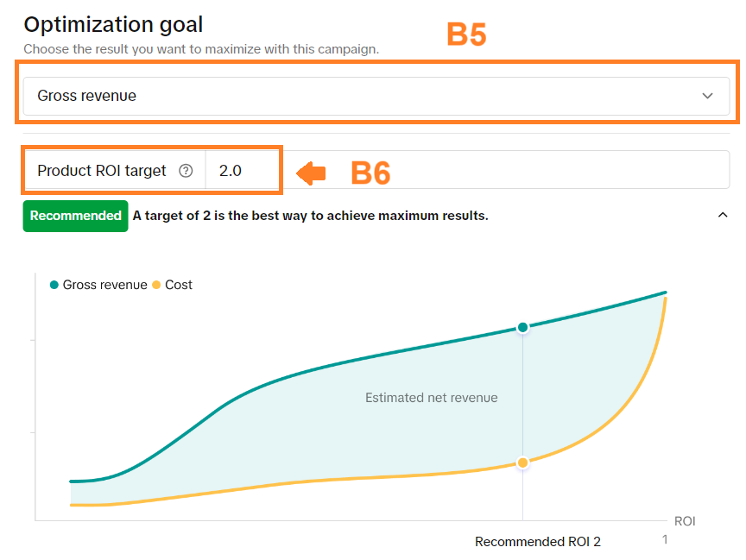Click the orange B6 annotation label
746x560 pixels.
370,173
